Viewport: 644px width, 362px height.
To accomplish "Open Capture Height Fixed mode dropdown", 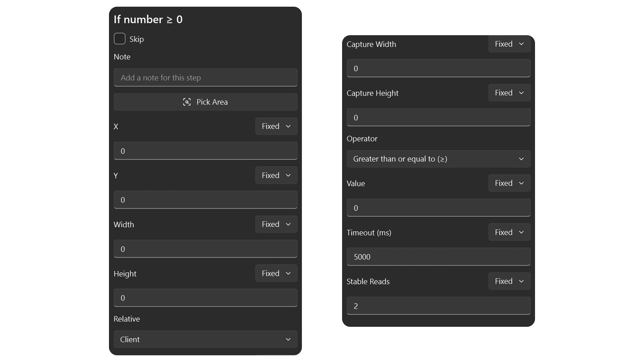I will click(x=509, y=93).
